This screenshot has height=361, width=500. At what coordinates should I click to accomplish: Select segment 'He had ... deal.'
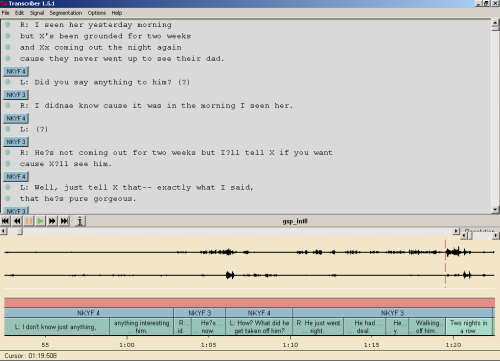pos(364,327)
